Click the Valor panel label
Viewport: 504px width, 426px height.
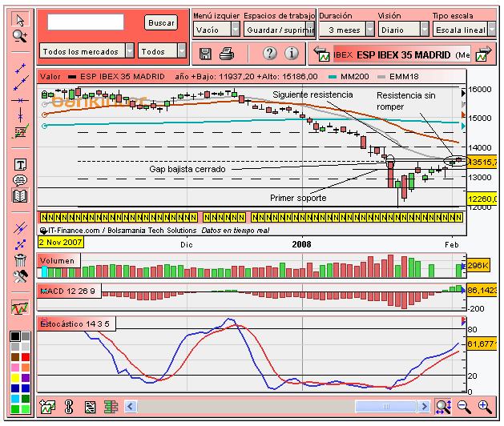pyautogui.click(x=50, y=76)
